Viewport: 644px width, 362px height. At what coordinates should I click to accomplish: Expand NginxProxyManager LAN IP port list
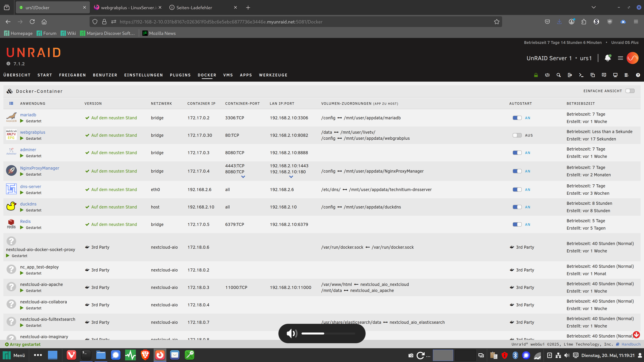(291, 177)
